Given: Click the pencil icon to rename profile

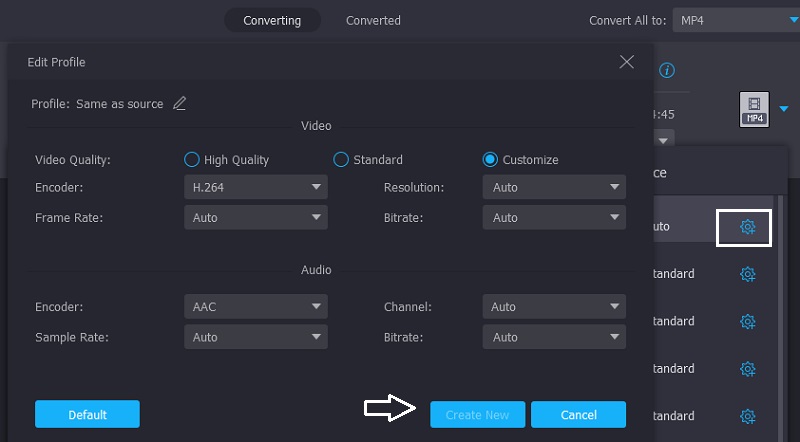Looking at the screenshot, I should tap(180, 103).
